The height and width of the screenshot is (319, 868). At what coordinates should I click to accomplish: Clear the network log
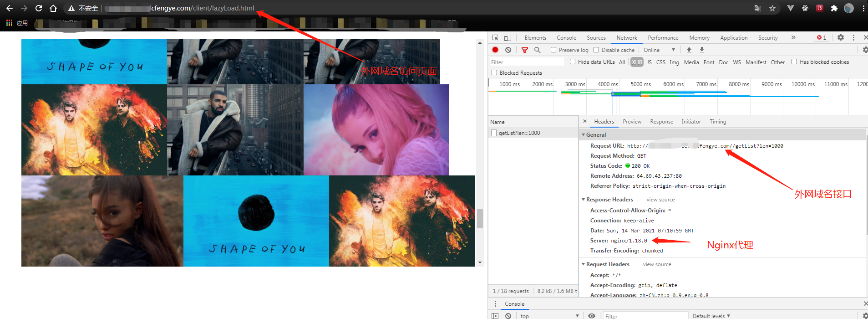click(508, 50)
